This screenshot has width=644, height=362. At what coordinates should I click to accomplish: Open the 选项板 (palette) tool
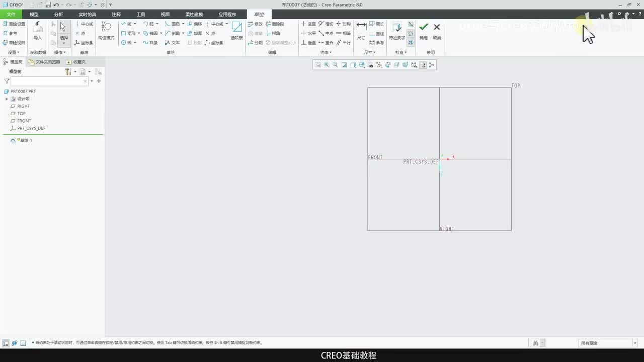click(236, 31)
